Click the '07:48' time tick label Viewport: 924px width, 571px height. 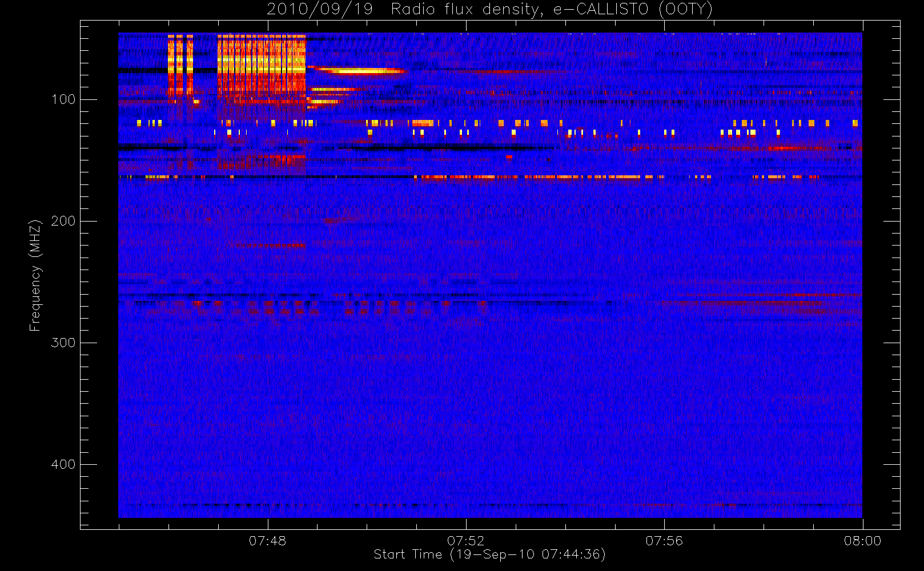(267, 541)
